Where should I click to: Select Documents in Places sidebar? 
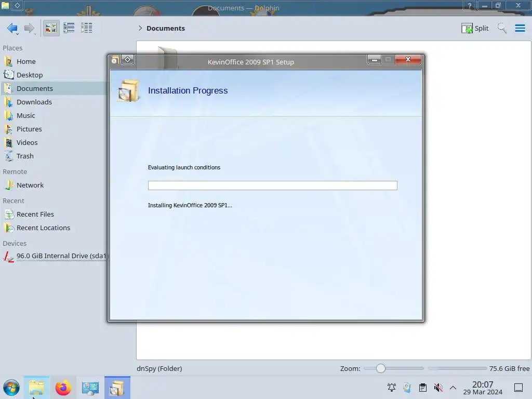54,88
